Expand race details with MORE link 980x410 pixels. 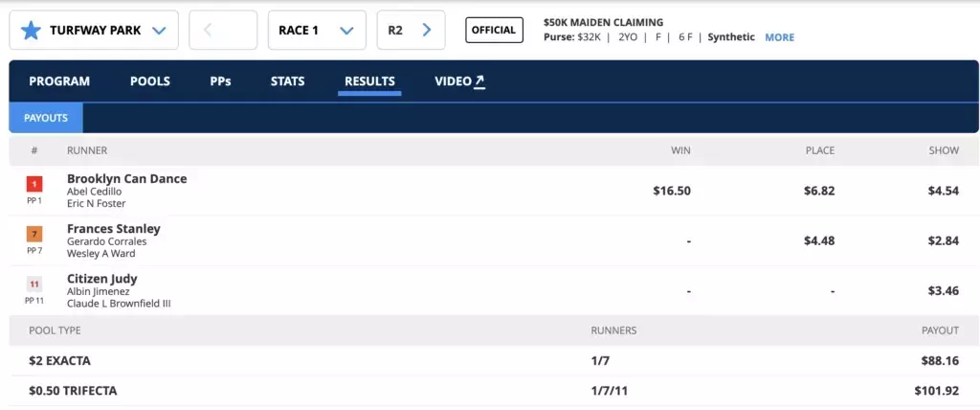pos(779,37)
